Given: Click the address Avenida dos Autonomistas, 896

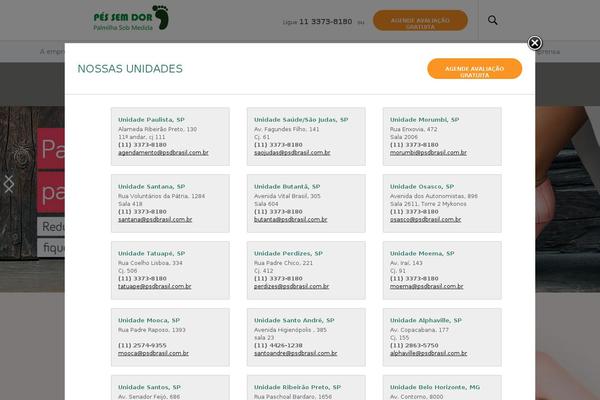Looking at the screenshot, I should click(x=434, y=196).
